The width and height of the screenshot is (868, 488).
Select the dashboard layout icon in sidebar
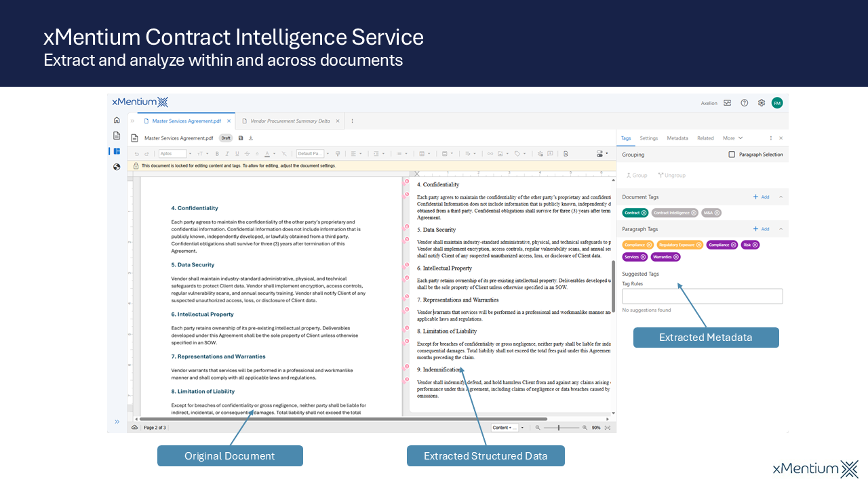click(x=117, y=151)
